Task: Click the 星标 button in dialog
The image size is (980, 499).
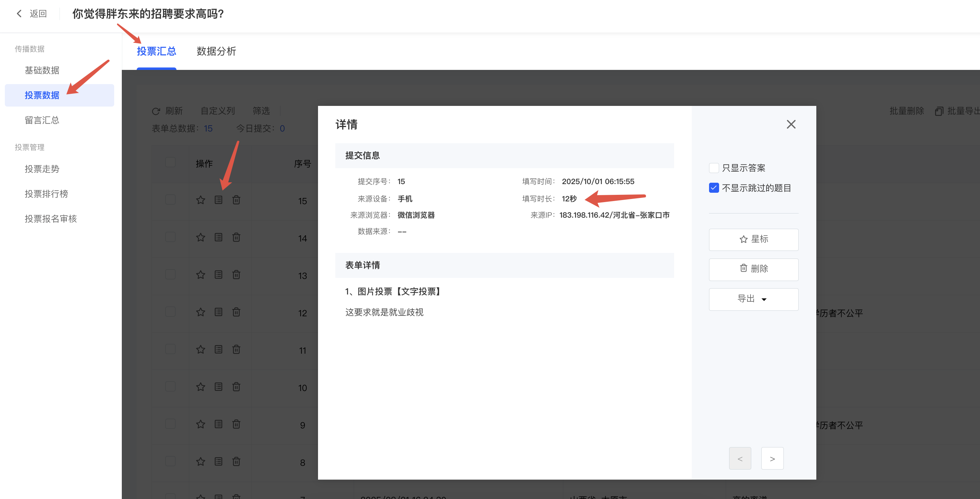Action: click(x=753, y=239)
